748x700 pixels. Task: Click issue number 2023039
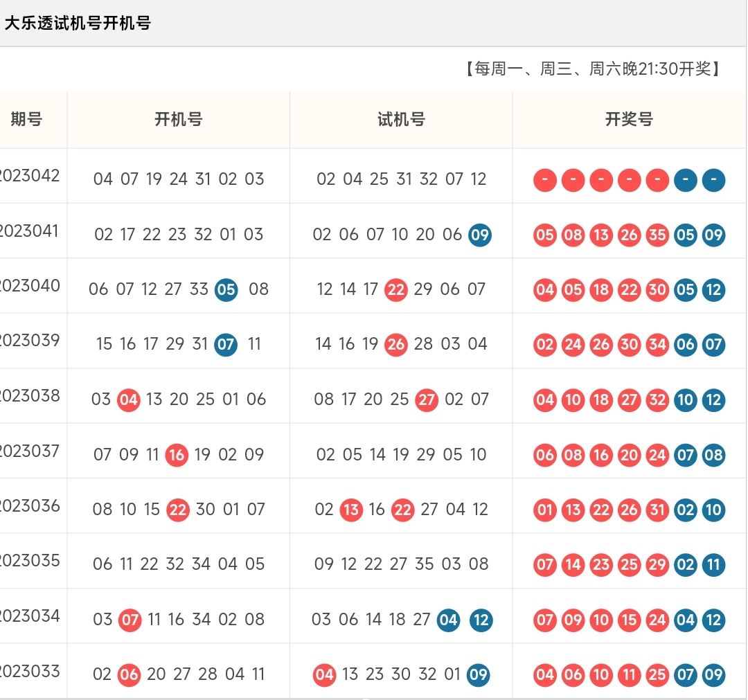pos(30,341)
